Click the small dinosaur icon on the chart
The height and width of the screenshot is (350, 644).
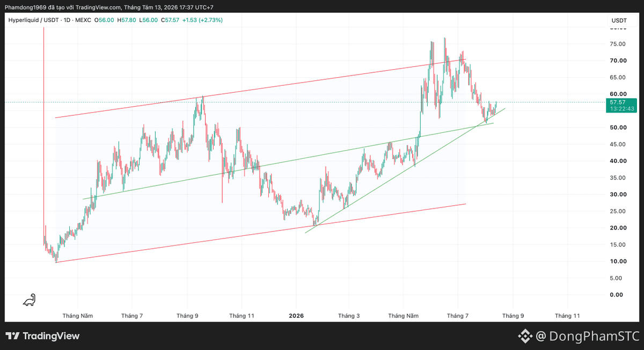(x=30, y=300)
